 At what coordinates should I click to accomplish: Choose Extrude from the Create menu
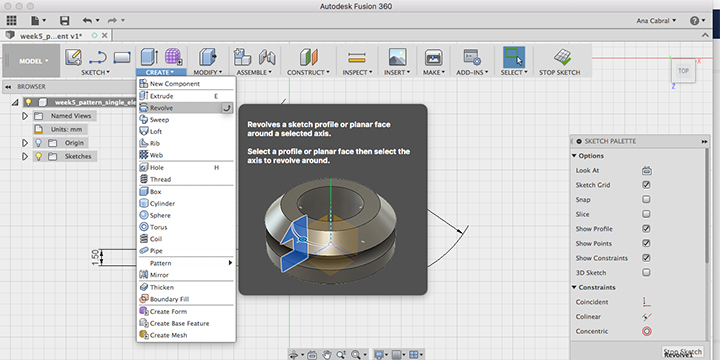pos(186,96)
